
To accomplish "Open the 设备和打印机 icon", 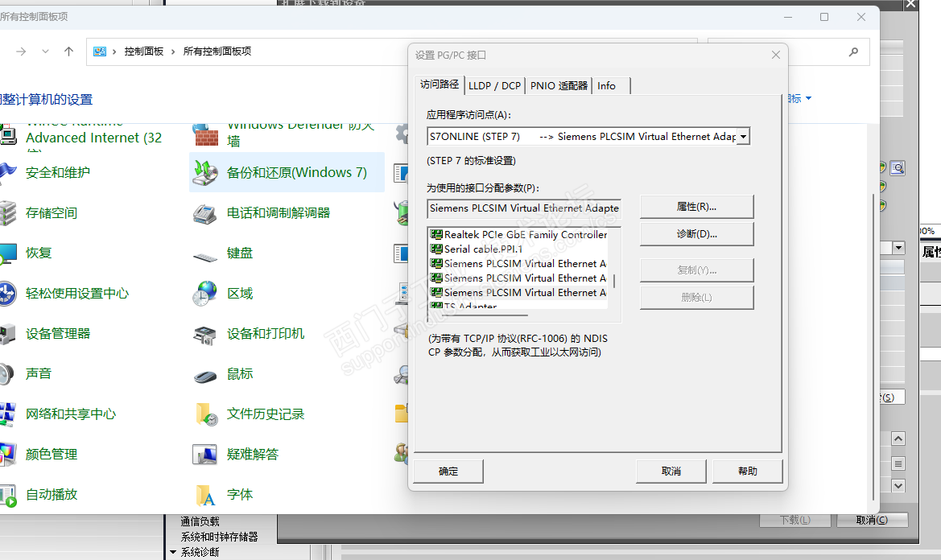I will pyautogui.click(x=204, y=336).
